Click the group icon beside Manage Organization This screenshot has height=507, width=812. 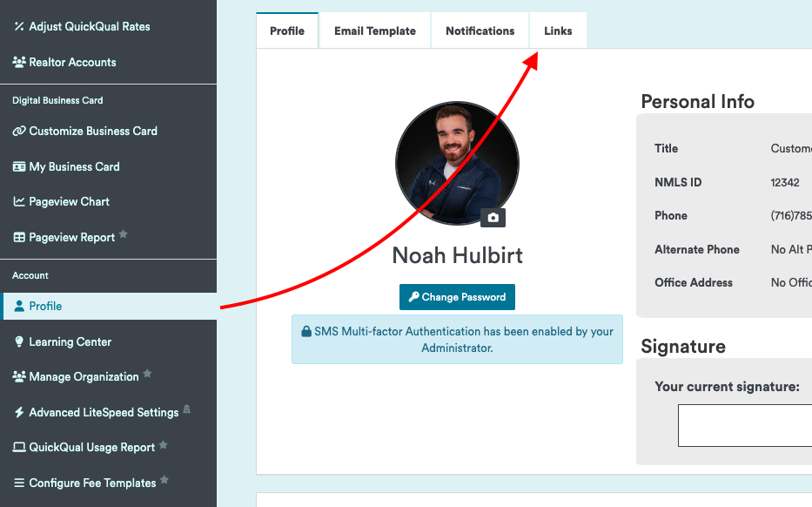19,377
